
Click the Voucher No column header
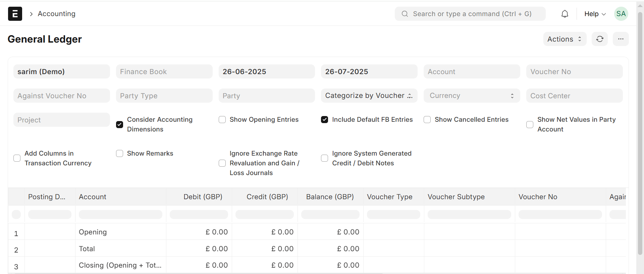coord(560,197)
